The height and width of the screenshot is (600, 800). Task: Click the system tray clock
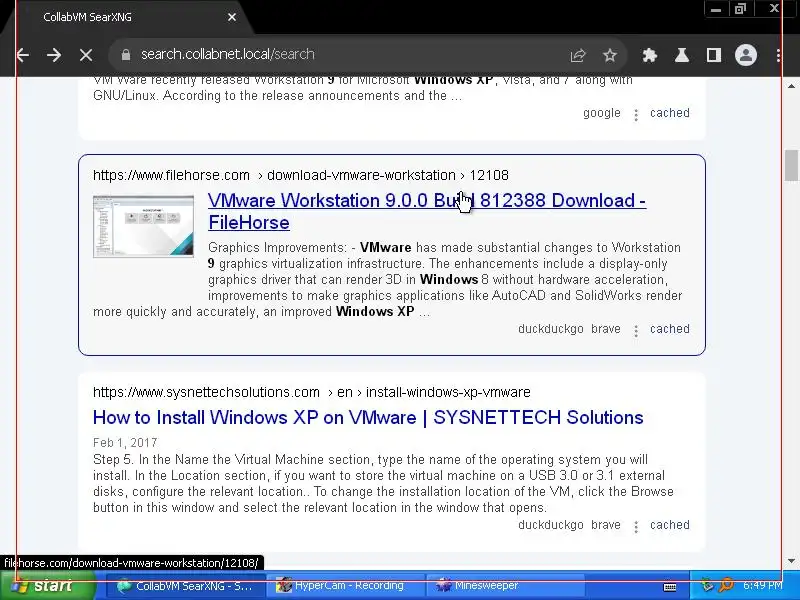coord(763,586)
